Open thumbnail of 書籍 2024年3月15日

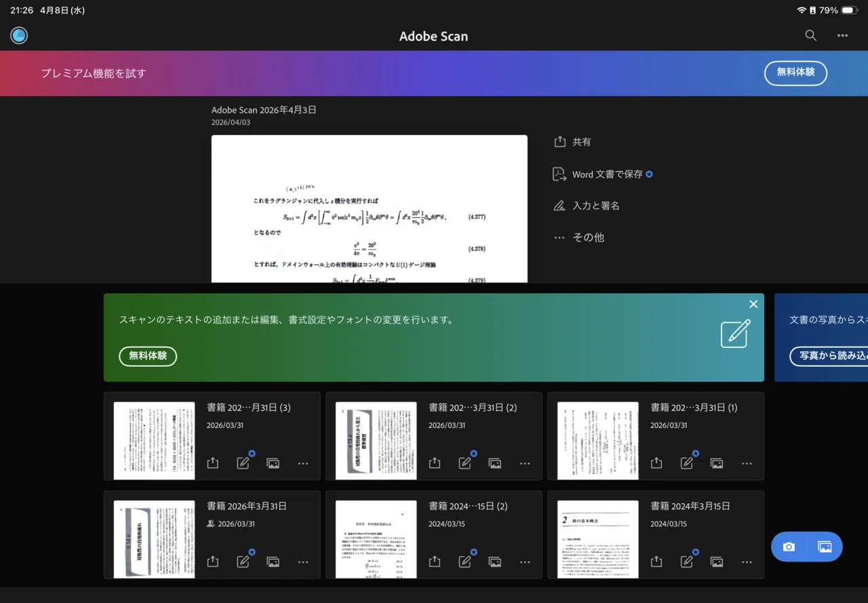coord(598,539)
